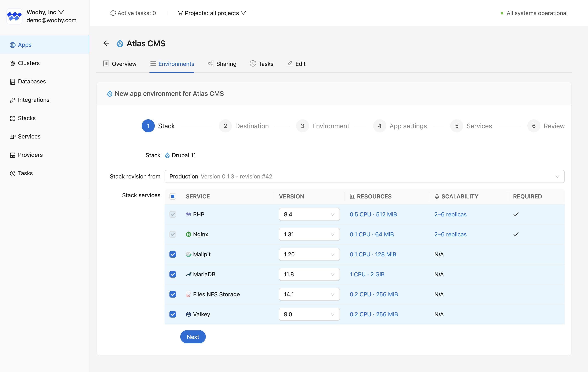Image resolution: width=588 pixels, height=372 pixels.
Task: Click step 3 Environment in wizard
Action: pyautogui.click(x=323, y=126)
